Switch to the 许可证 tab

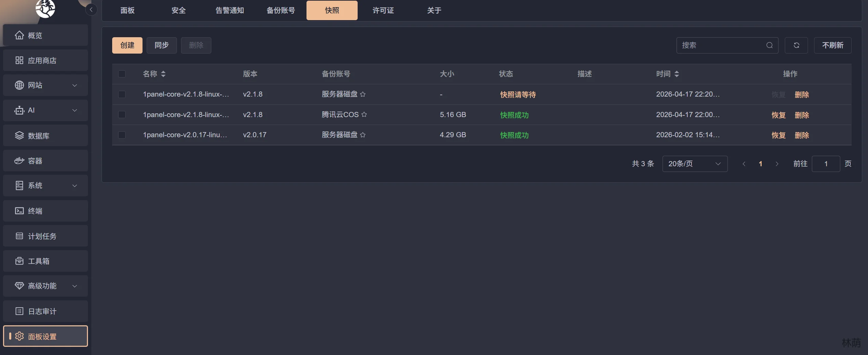click(383, 10)
